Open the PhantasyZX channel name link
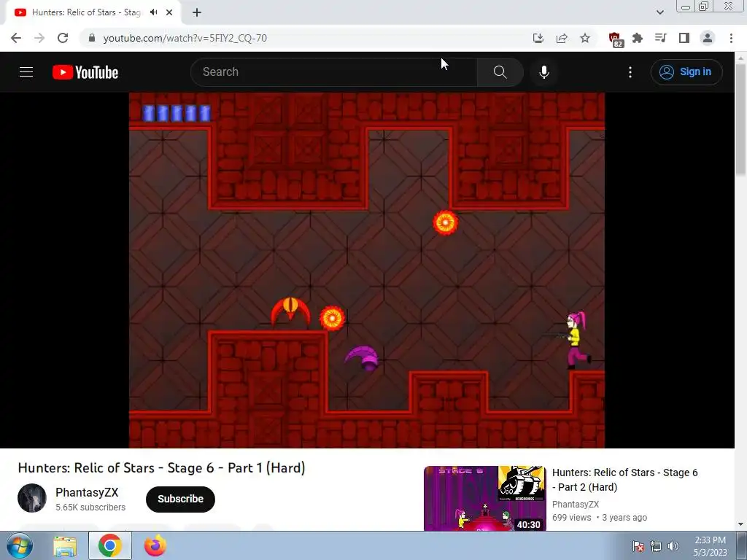 87,492
